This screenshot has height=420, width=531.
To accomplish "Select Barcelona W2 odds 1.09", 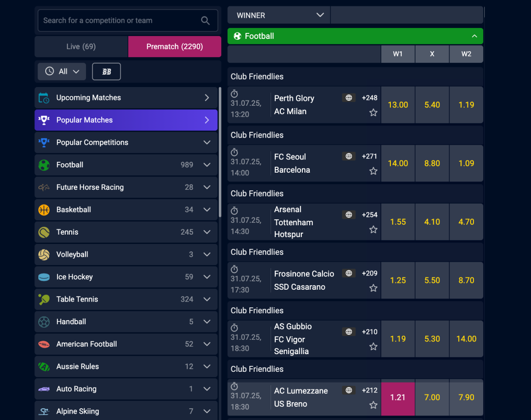I will coord(466,164).
